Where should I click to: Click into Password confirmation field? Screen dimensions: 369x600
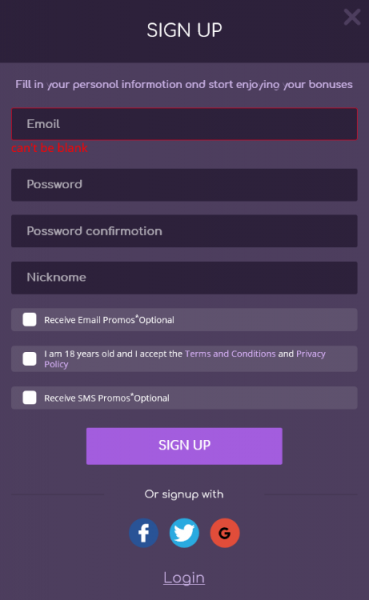(x=184, y=231)
